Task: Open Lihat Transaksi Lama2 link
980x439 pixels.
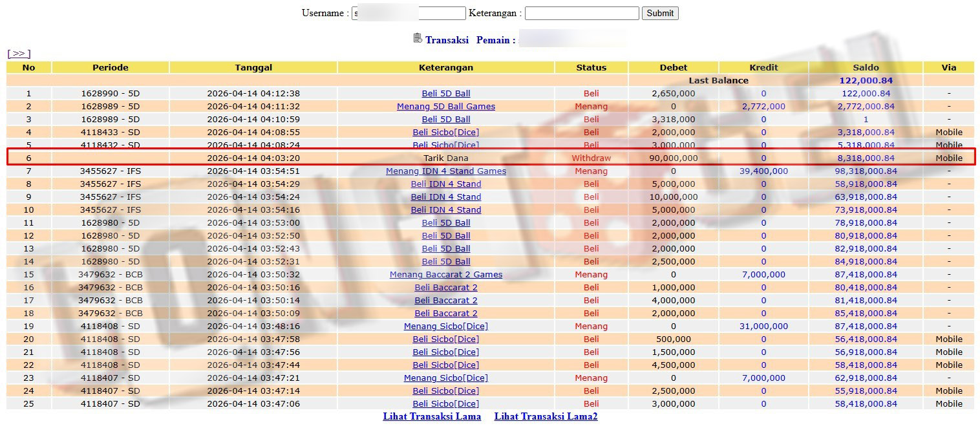Action: [546, 416]
